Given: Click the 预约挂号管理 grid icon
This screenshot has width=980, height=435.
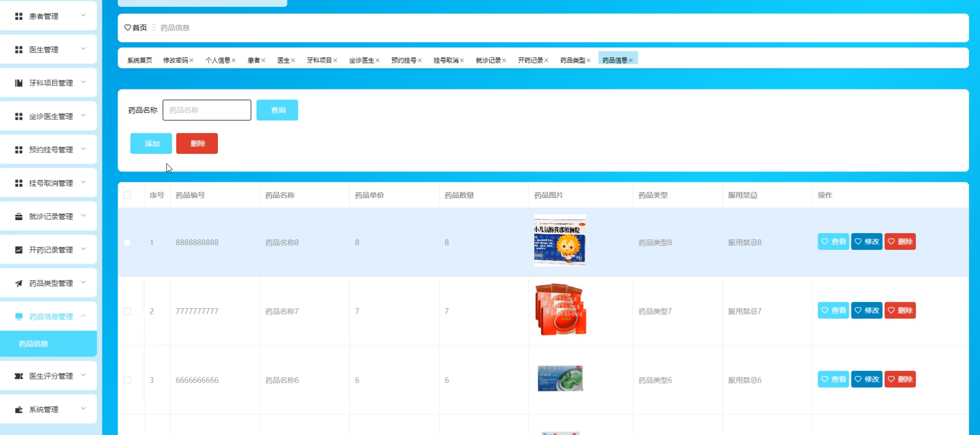Looking at the screenshot, I should click(19, 149).
